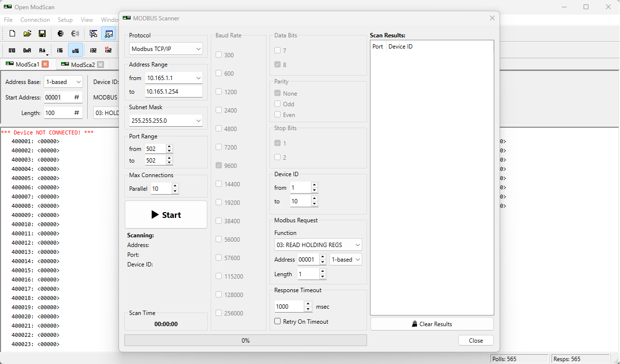The height and width of the screenshot is (364, 620).
Task: Open the Subnet Mask dropdown
Action: click(x=166, y=120)
